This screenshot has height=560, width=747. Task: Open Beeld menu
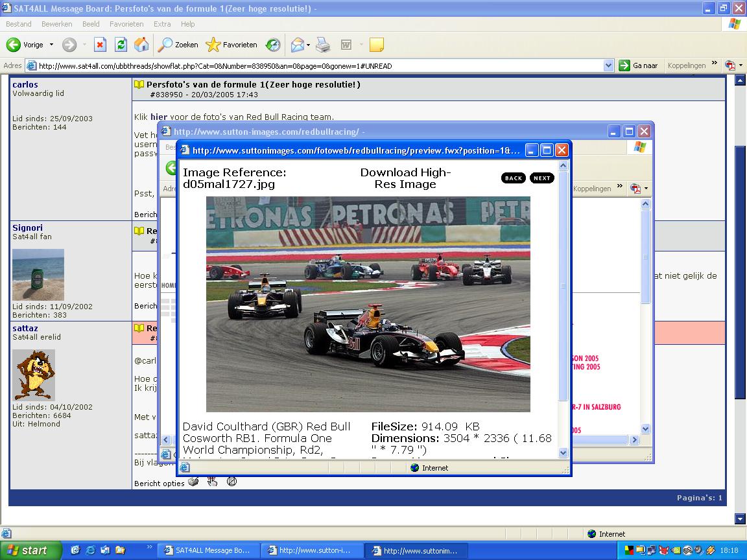[x=91, y=24]
